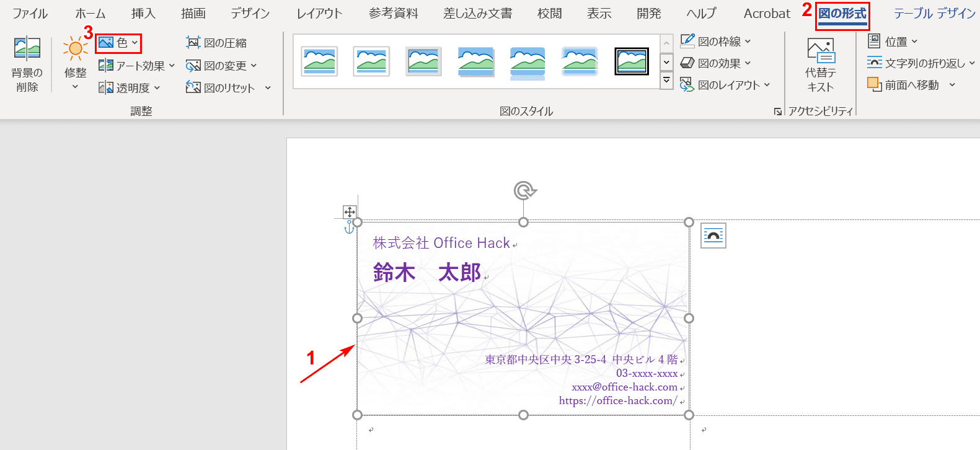This screenshot has height=450, width=980.
Task: Click the top-center sizing handle of picture
Action: click(x=524, y=222)
